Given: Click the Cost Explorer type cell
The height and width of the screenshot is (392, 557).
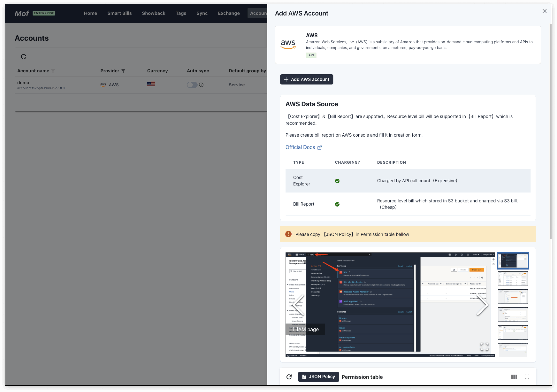Looking at the screenshot, I should tap(301, 181).
